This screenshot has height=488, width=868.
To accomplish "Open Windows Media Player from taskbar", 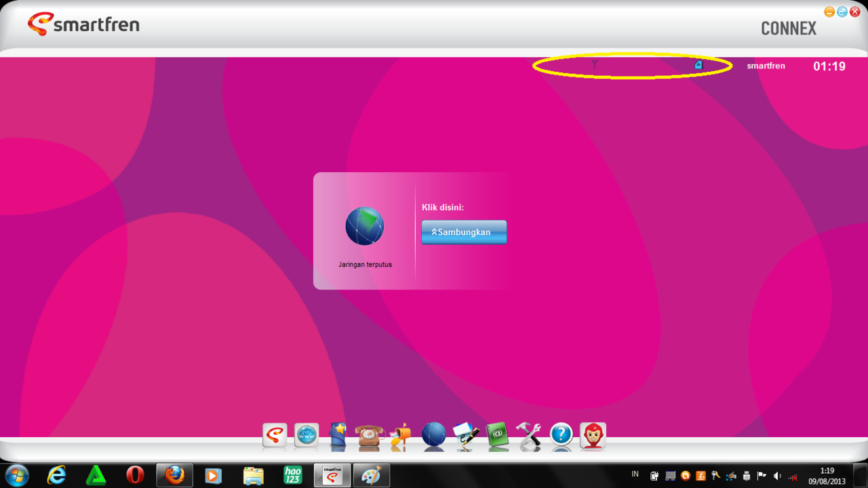I will click(x=214, y=475).
